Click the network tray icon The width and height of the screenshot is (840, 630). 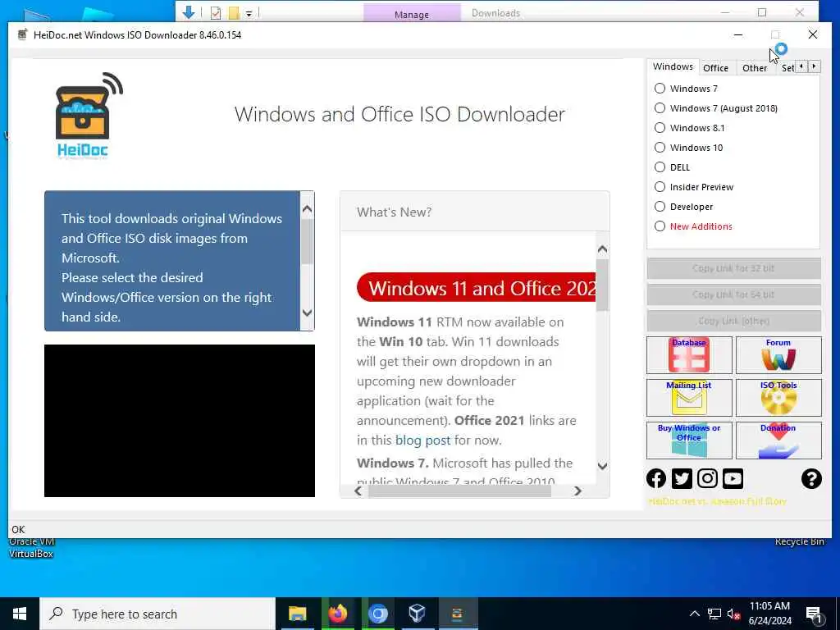[714, 614]
